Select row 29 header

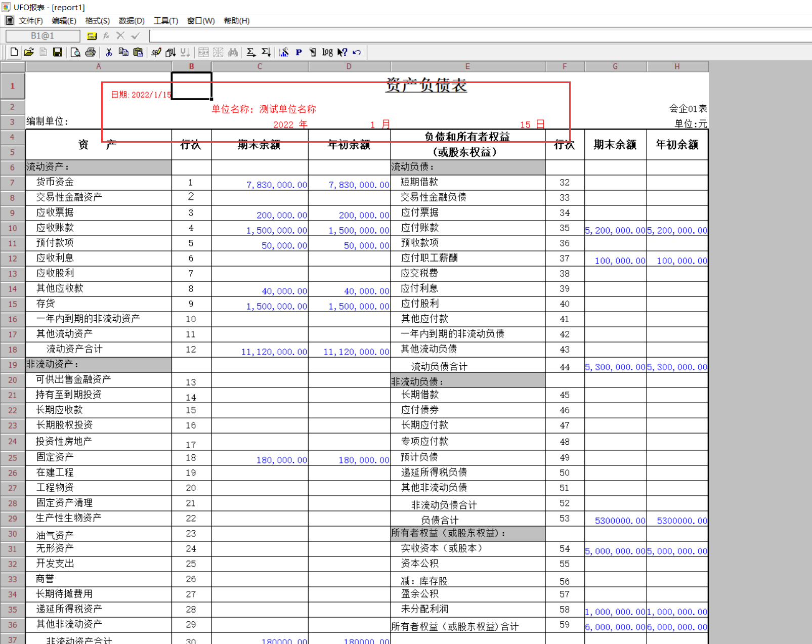coord(13,519)
